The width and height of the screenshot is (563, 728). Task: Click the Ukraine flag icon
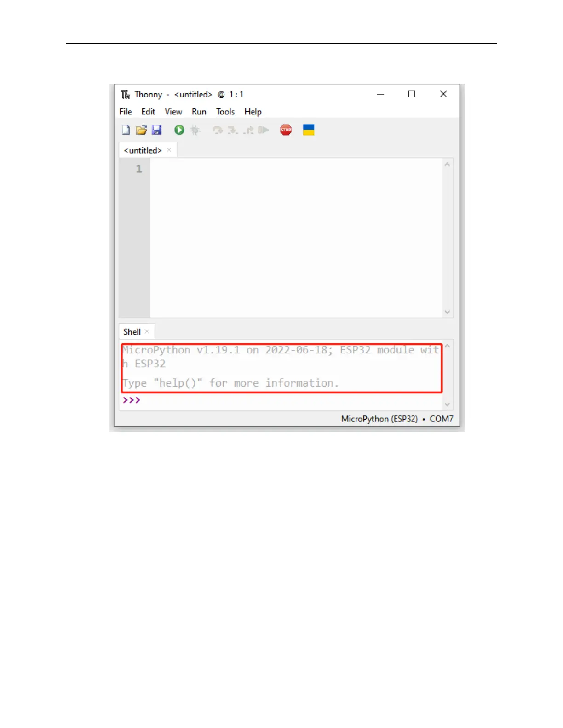[x=309, y=130]
